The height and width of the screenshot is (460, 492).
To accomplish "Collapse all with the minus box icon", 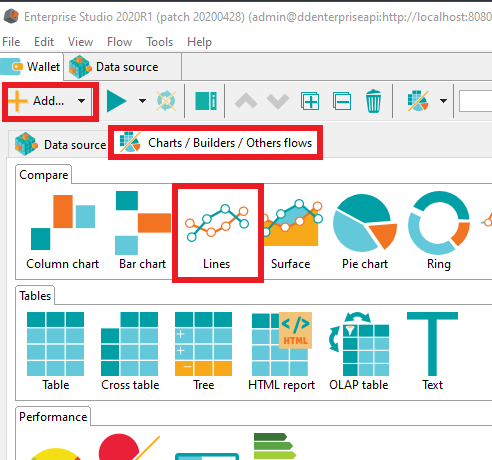I will [342, 101].
